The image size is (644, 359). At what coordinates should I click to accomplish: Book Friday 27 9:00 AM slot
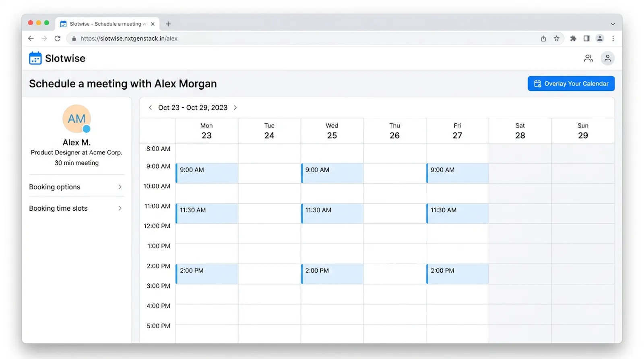[458, 173]
